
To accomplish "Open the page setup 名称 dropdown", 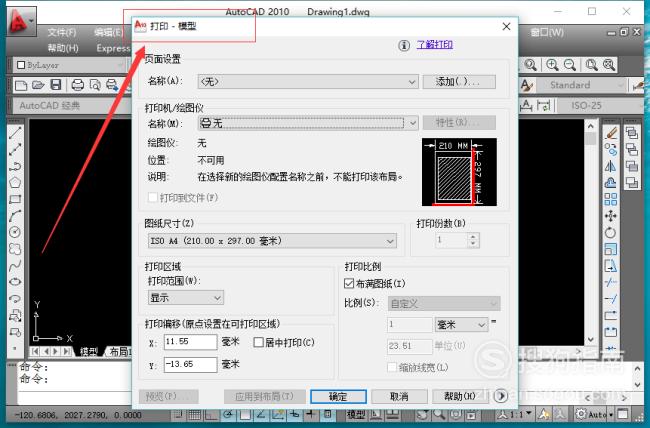I will click(308, 82).
